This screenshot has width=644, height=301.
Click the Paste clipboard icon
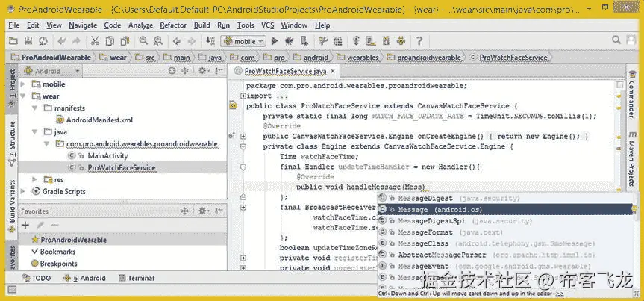(125, 41)
